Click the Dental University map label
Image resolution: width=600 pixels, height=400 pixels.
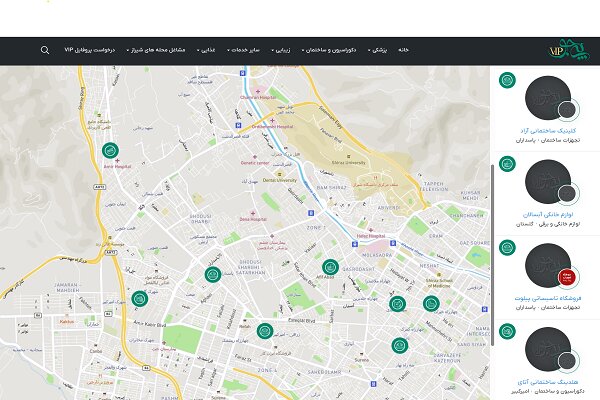[x=280, y=180]
